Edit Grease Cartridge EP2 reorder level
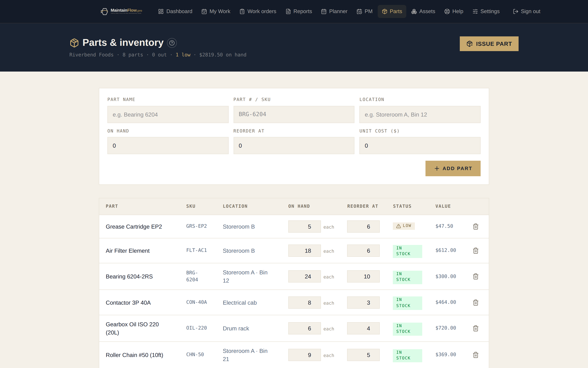Screen dimensions: 588x368 [x=363, y=227]
